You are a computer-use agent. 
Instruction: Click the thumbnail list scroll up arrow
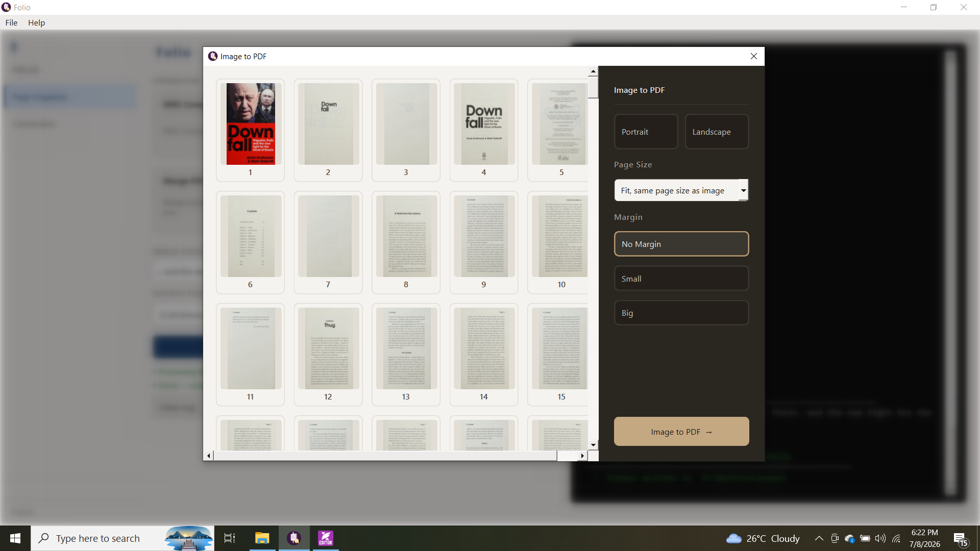(x=593, y=71)
